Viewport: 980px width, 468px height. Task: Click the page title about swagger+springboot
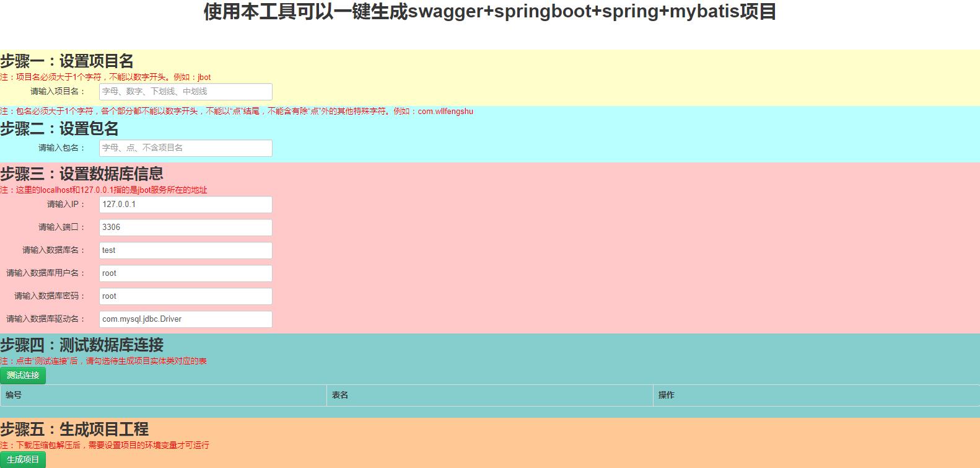pos(490,12)
